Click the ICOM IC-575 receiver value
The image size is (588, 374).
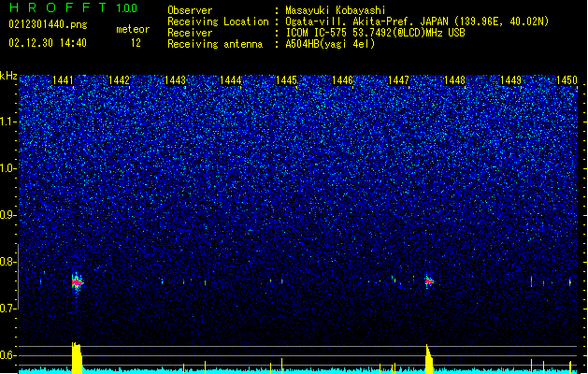375,33
